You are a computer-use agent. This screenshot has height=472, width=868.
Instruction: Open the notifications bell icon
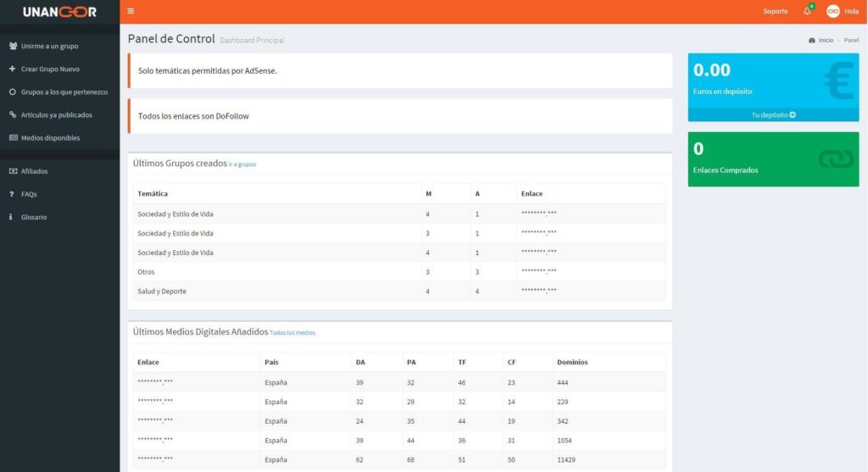pyautogui.click(x=807, y=11)
